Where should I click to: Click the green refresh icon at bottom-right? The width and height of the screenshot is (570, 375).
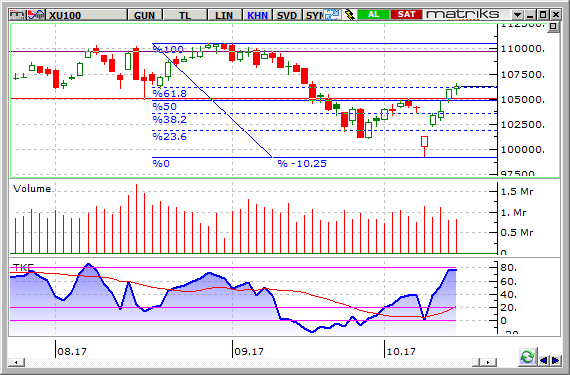click(527, 356)
